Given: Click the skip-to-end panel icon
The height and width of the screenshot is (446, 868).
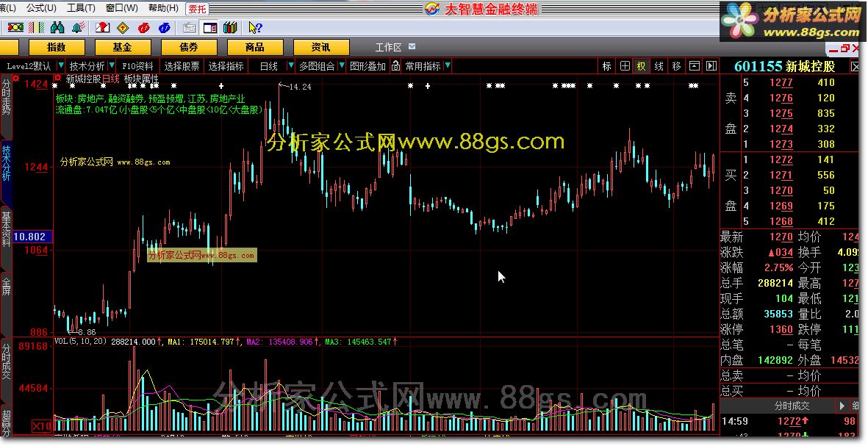Looking at the screenshot, I should (x=711, y=66).
